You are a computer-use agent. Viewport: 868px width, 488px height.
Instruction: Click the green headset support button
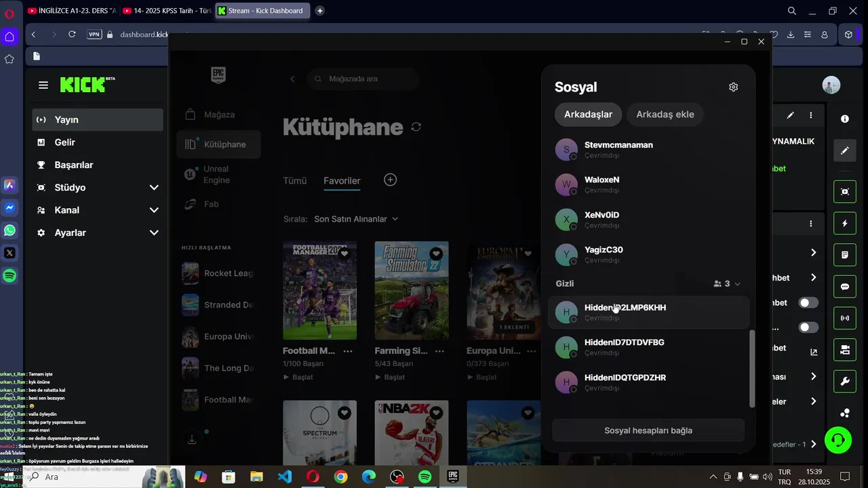pos(838,441)
